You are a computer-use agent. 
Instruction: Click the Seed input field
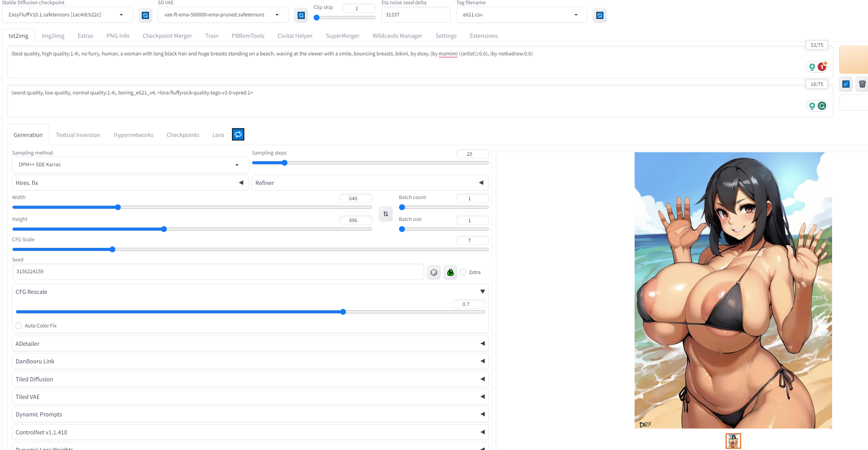click(x=218, y=272)
